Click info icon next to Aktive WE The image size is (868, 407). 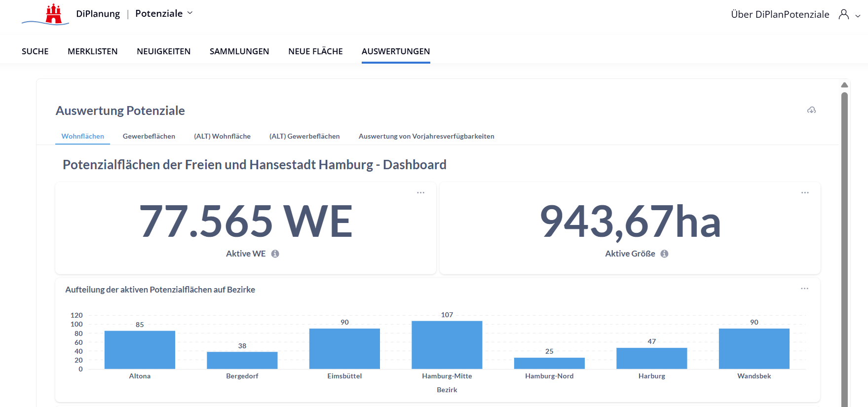pyautogui.click(x=275, y=254)
